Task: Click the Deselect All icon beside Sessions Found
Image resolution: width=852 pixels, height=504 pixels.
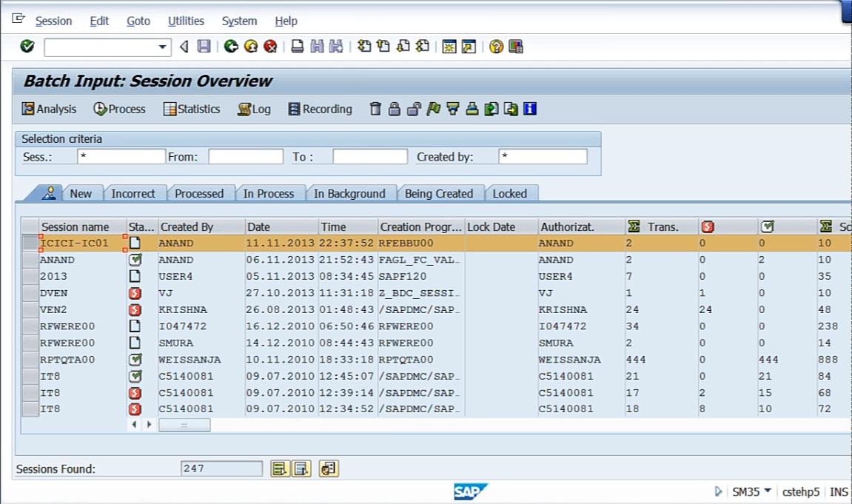Action: pos(301,468)
